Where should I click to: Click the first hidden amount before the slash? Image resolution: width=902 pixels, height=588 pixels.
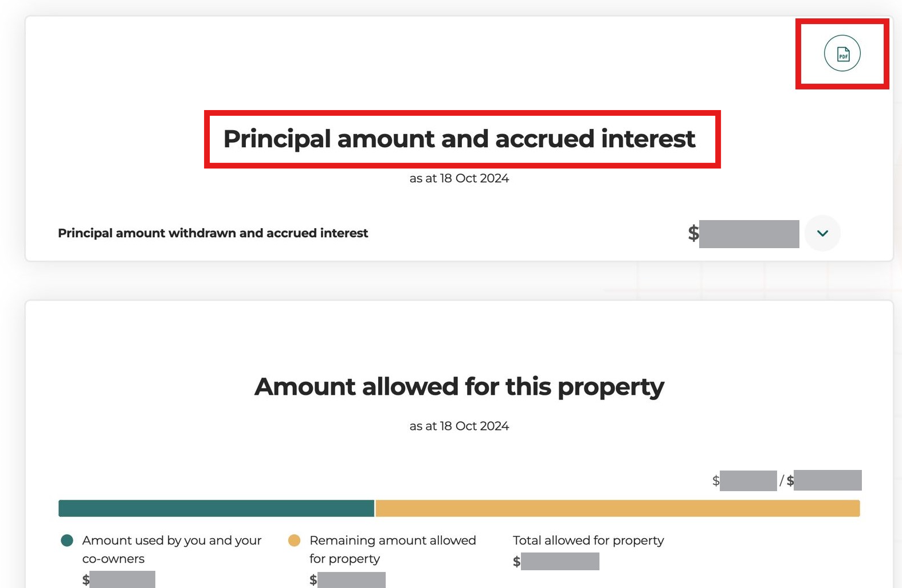(x=744, y=481)
